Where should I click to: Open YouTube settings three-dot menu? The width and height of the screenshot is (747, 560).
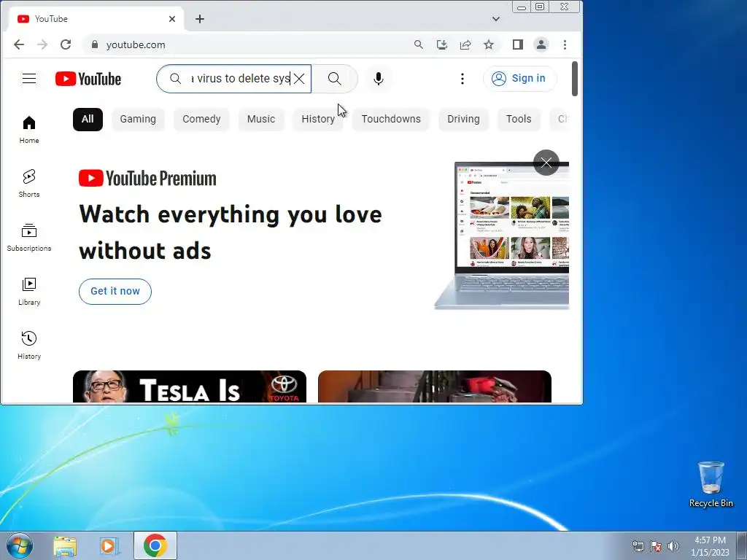click(462, 79)
